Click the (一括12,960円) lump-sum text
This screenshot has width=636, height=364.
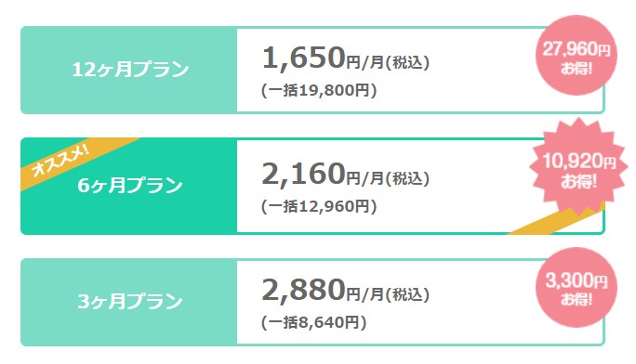(x=319, y=206)
